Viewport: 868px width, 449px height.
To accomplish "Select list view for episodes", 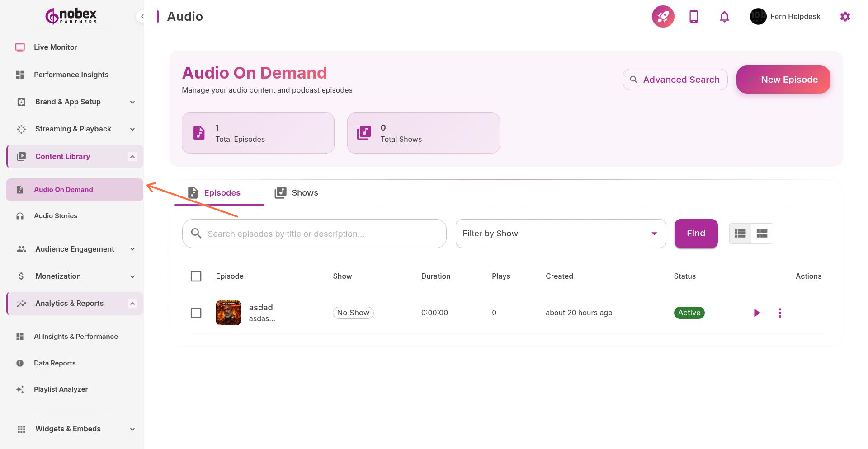I will [x=740, y=233].
